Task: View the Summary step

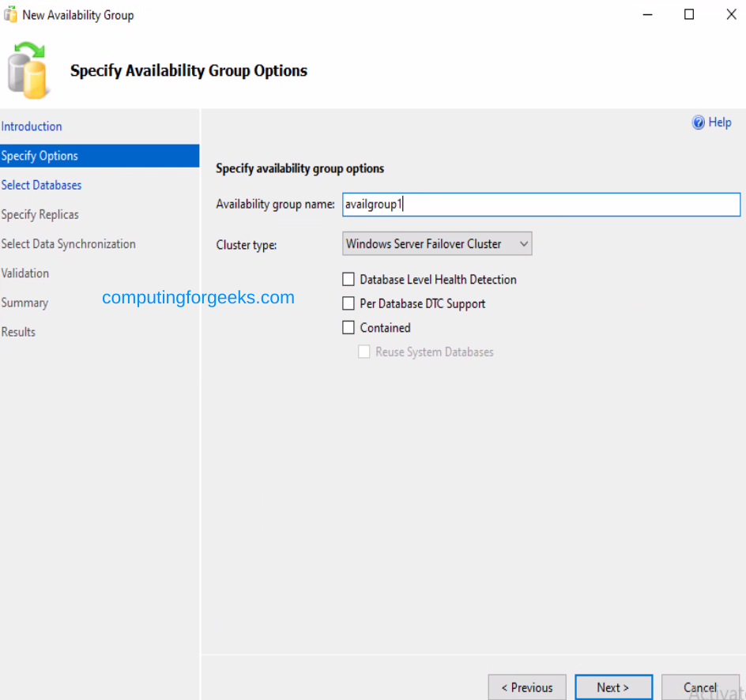Action: 24,303
